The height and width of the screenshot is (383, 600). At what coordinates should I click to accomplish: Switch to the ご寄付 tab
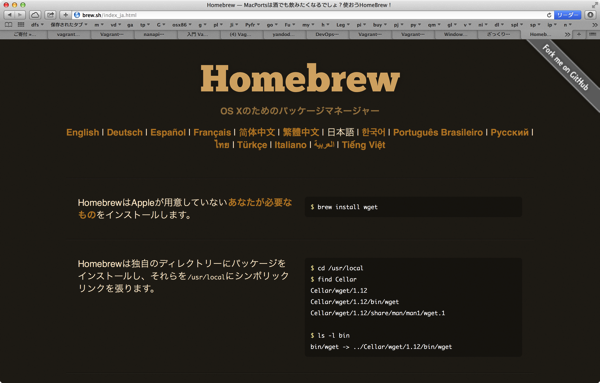click(x=24, y=34)
